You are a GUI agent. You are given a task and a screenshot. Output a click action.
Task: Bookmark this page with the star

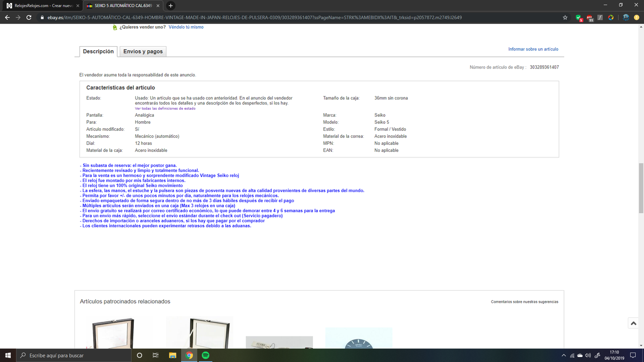tap(566, 17)
